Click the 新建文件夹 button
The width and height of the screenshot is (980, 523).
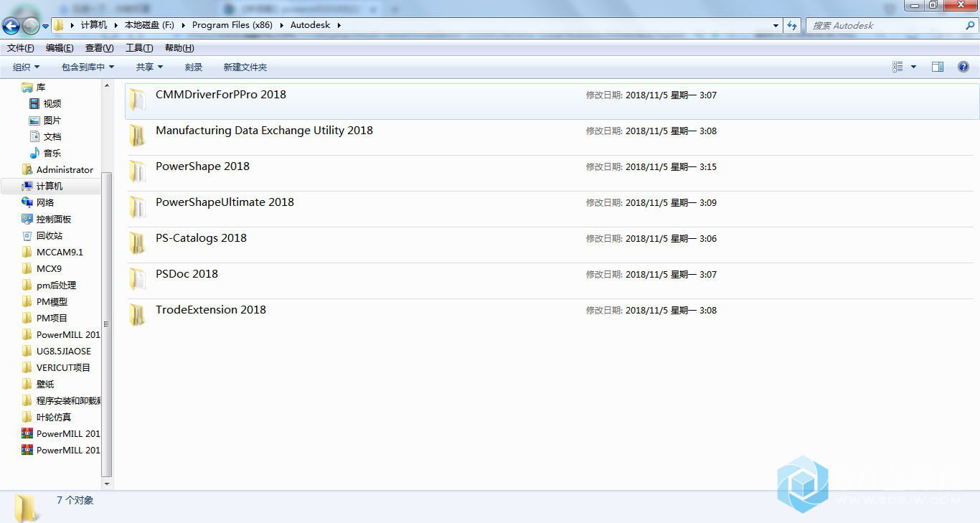(x=245, y=67)
